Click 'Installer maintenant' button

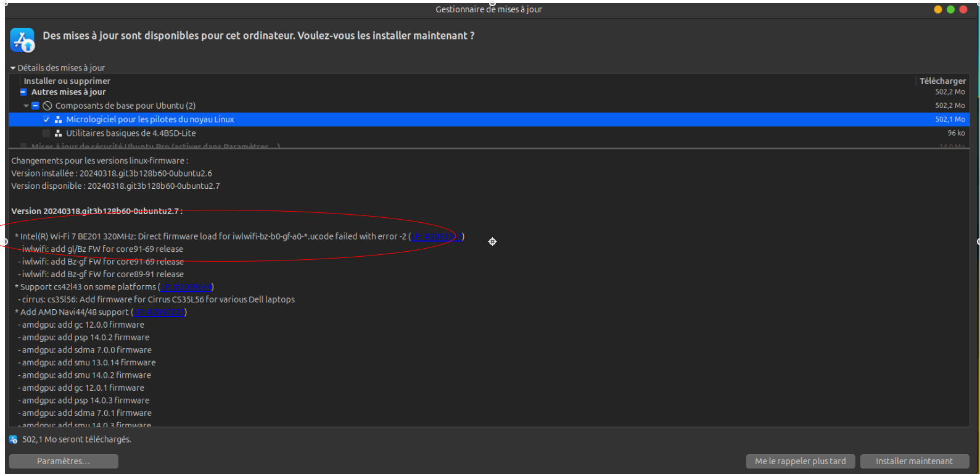coord(914,461)
